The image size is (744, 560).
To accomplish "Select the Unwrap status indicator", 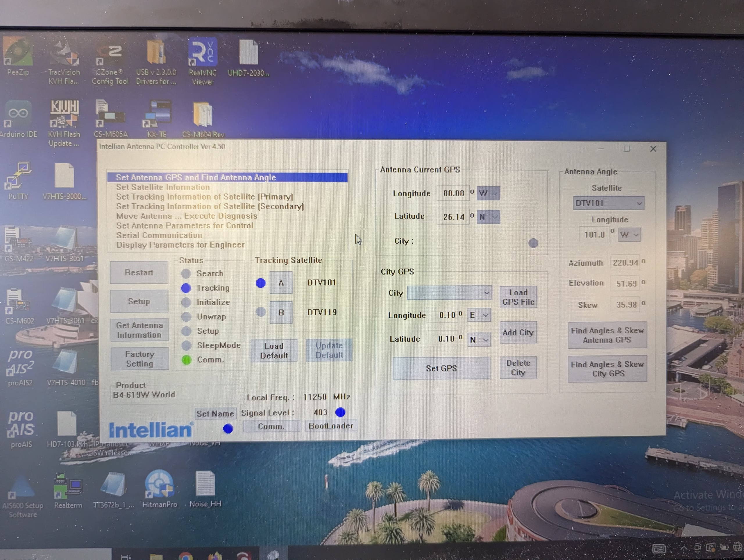I will click(x=186, y=317).
